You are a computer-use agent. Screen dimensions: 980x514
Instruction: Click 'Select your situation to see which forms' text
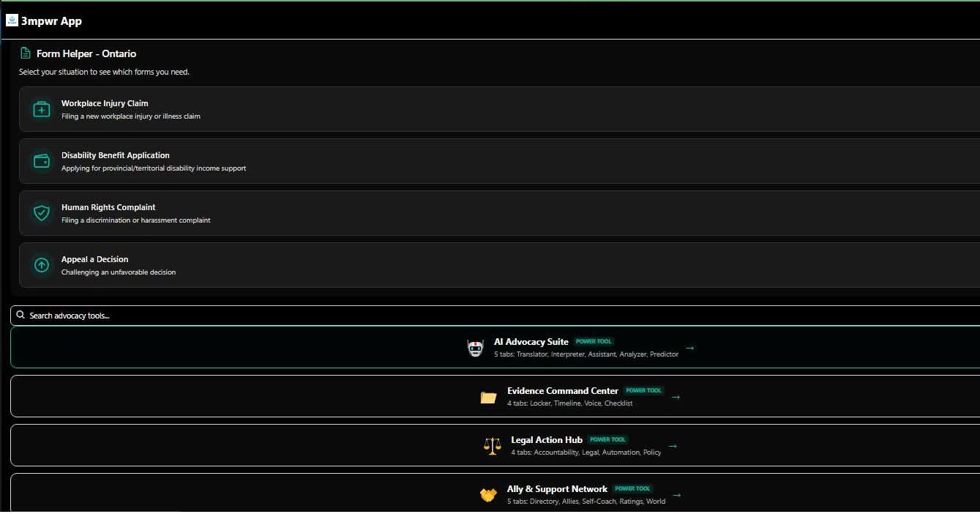104,72
